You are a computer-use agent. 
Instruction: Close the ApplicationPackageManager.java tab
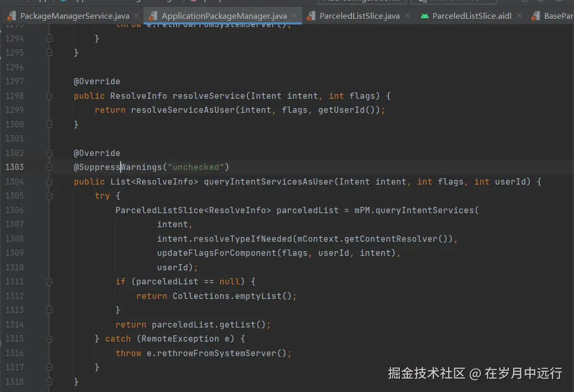point(294,16)
